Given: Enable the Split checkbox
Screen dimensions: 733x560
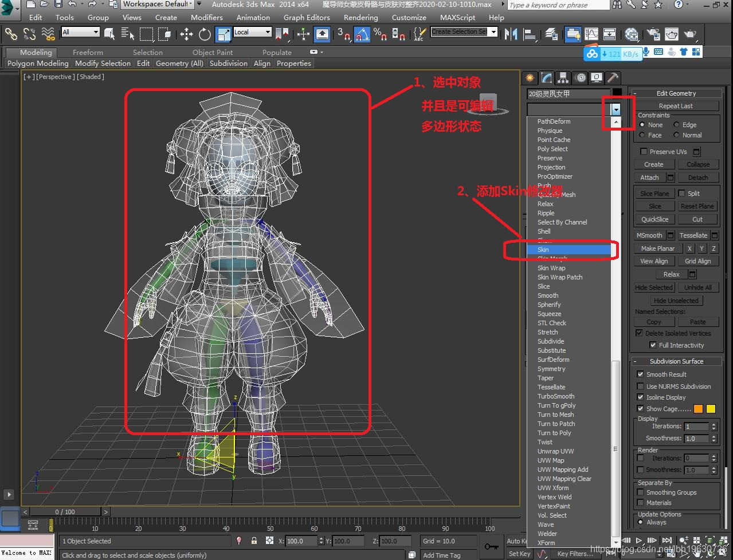Looking at the screenshot, I should coord(682,194).
